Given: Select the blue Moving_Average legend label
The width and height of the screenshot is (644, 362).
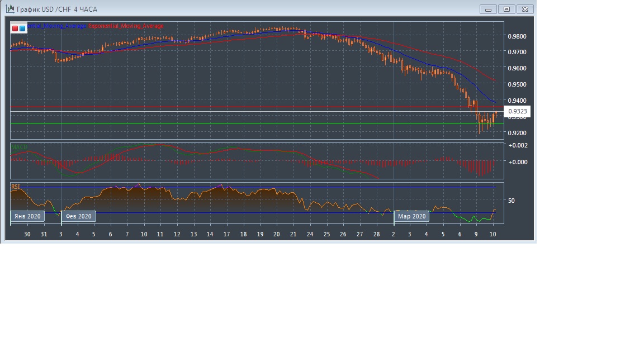Looking at the screenshot, I should pyautogui.click(x=57, y=26).
